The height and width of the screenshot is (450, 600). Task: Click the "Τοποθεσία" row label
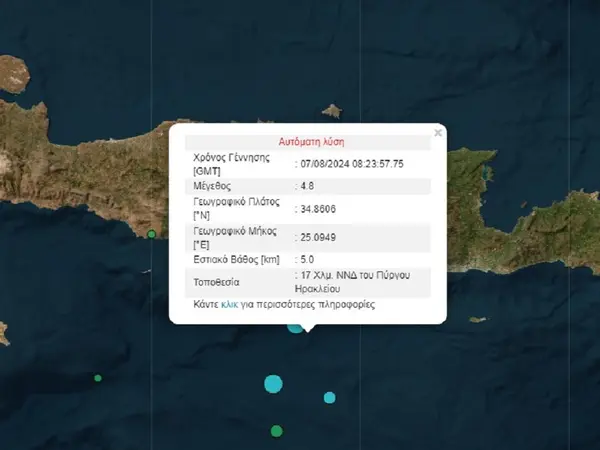217,282
